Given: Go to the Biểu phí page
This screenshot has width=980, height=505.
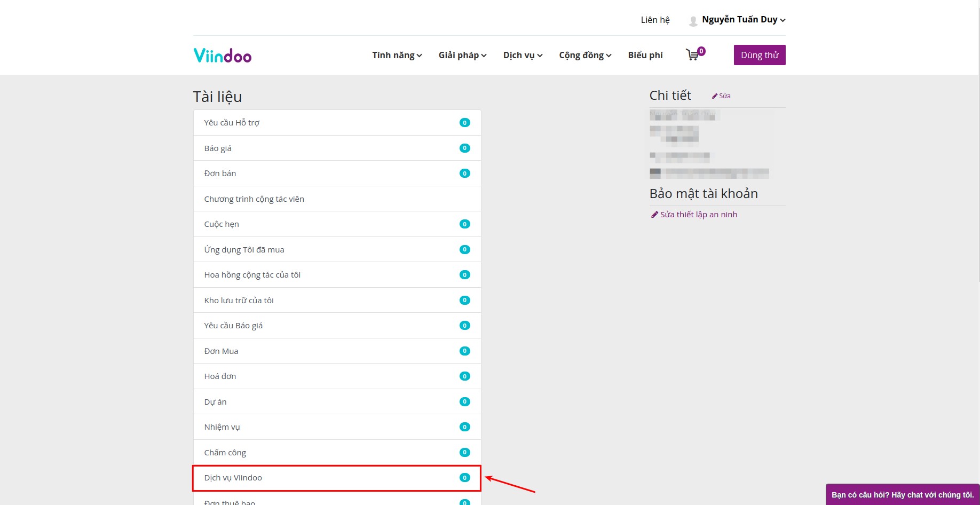Looking at the screenshot, I should tap(645, 55).
